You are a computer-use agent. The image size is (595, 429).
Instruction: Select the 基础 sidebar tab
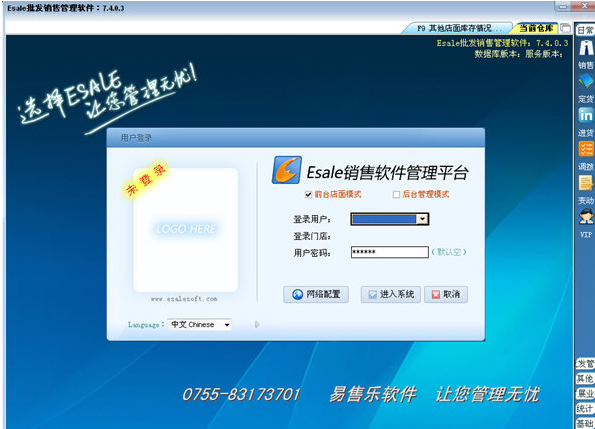(x=585, y=423)
